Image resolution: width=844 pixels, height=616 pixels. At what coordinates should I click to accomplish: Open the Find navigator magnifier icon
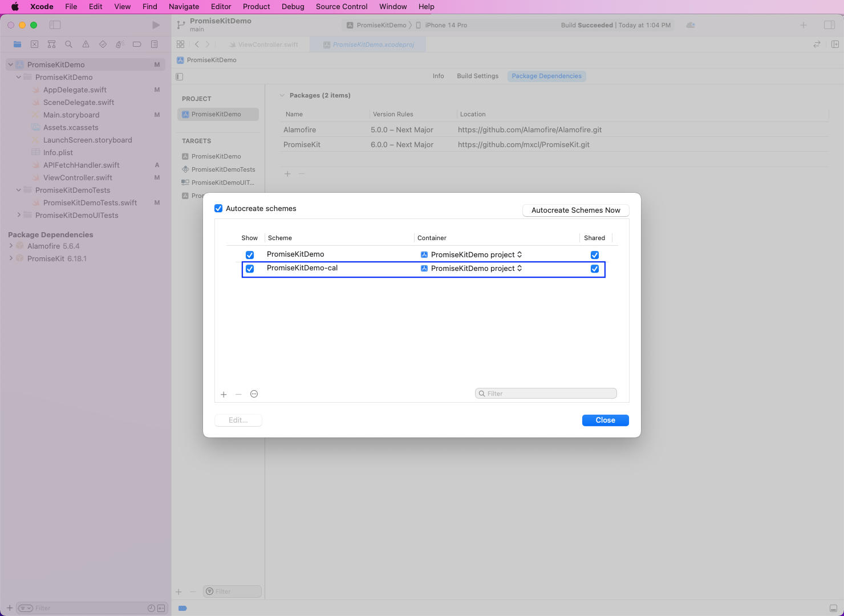point(68,44)
